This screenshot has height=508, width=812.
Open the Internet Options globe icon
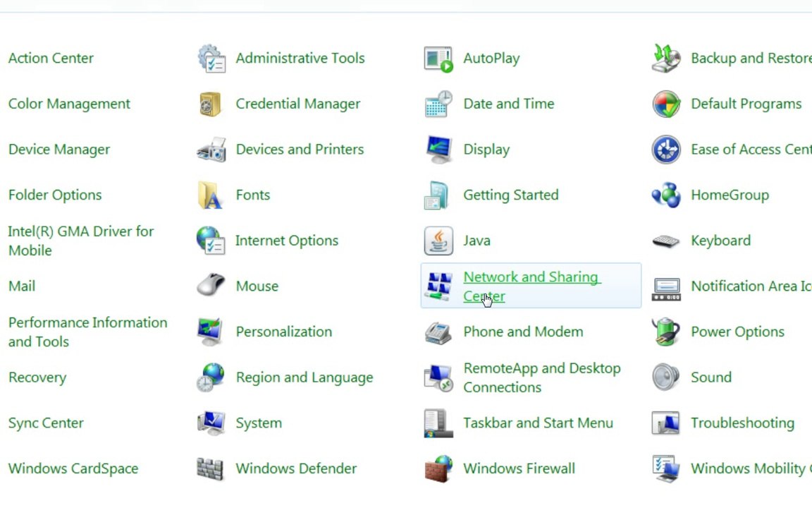pyautogui.click(x=210, y=241)
